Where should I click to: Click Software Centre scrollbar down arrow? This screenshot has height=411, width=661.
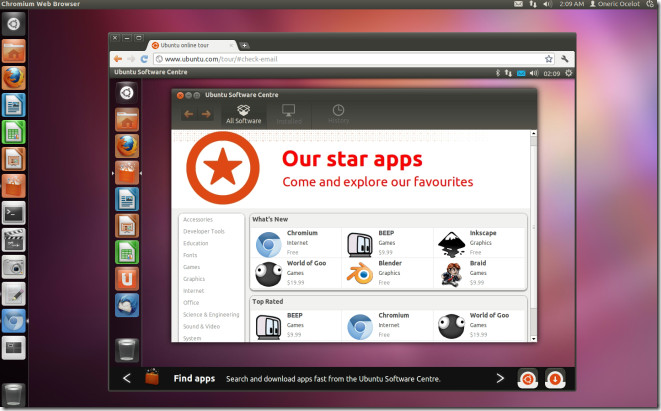click(x=533, y=338)
